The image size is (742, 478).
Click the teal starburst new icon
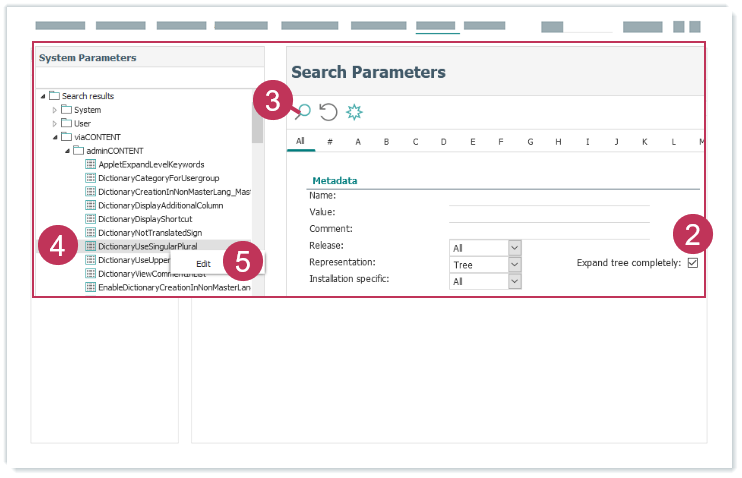pyautogui.click(x=354, y=112)
